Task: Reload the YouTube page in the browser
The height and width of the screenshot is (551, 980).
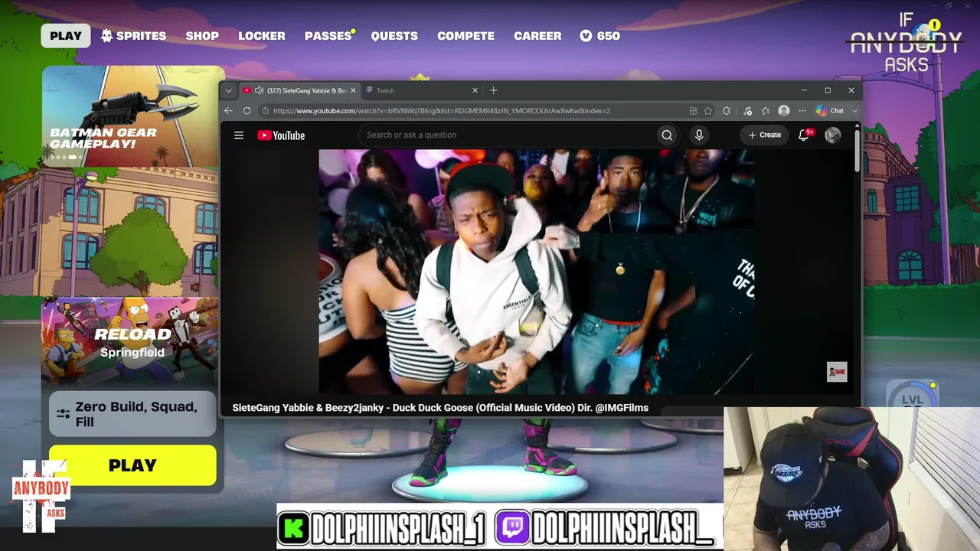Action: (x=247, y=111)
